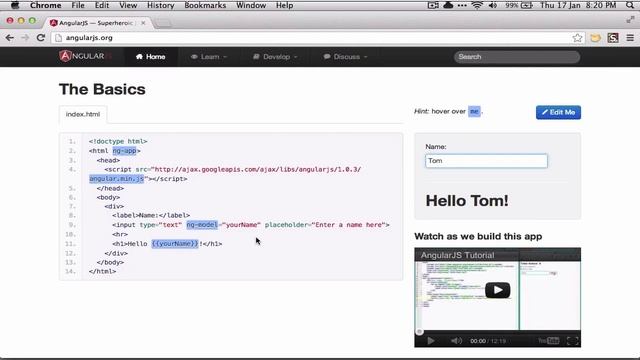
Task: Open the File menu
Action: [78, 5]
